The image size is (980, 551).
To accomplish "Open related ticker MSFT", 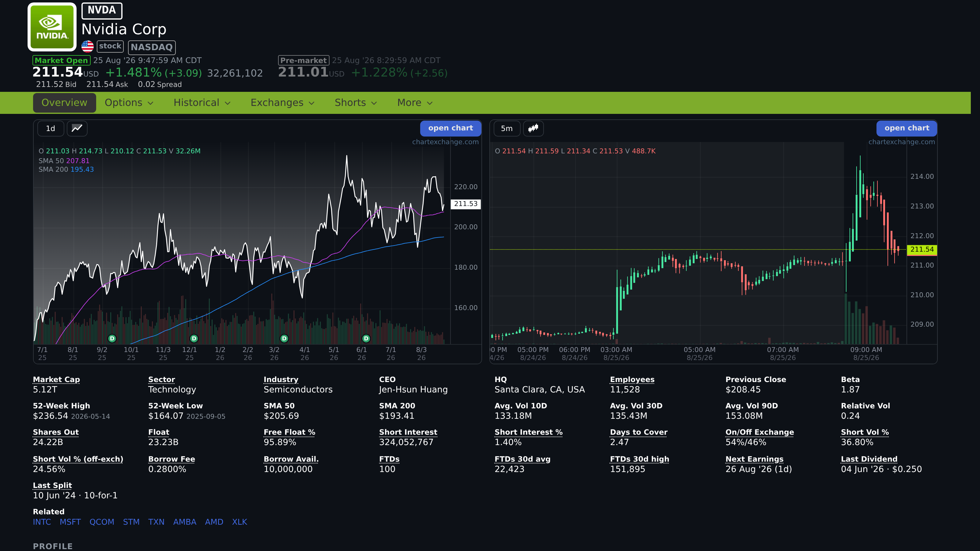I will click(70, 522).
